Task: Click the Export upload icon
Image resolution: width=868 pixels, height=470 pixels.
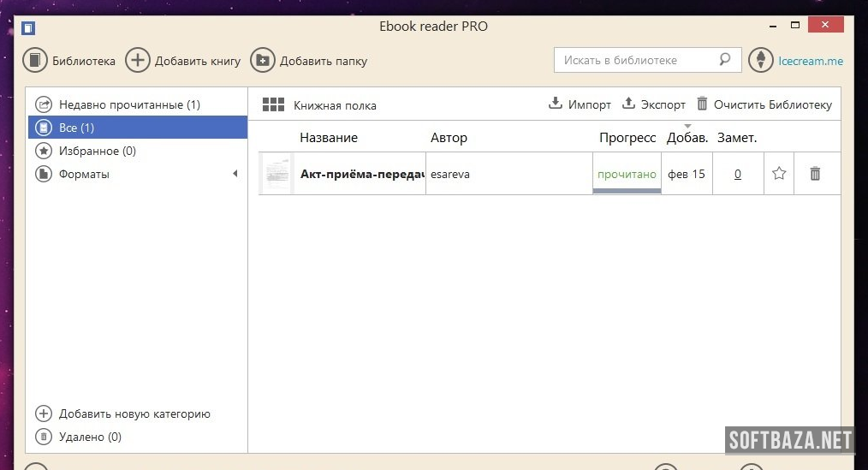Action: pos(628,104)
